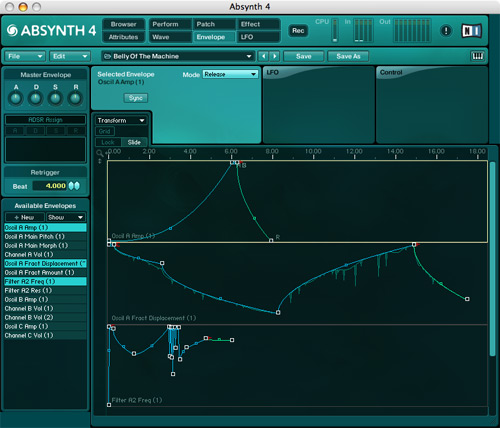Toggle the Rec button
Screen dimensions: 500x428
(x=298, y=31)
